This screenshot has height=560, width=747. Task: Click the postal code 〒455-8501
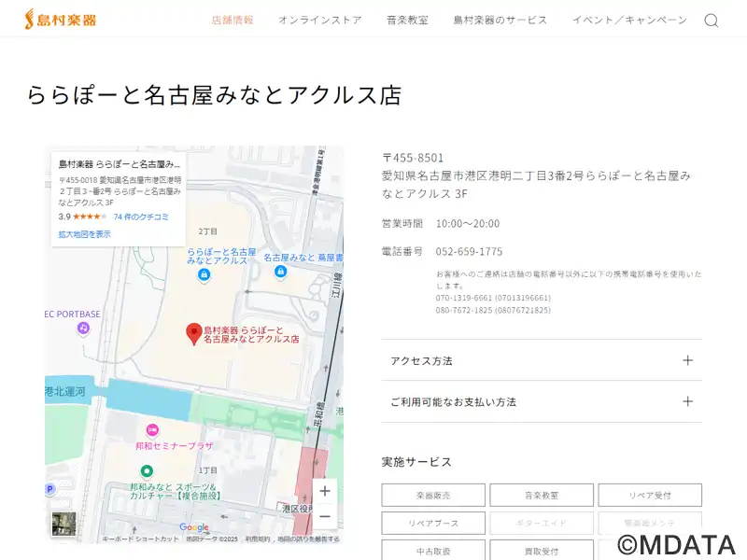[413, 158]
